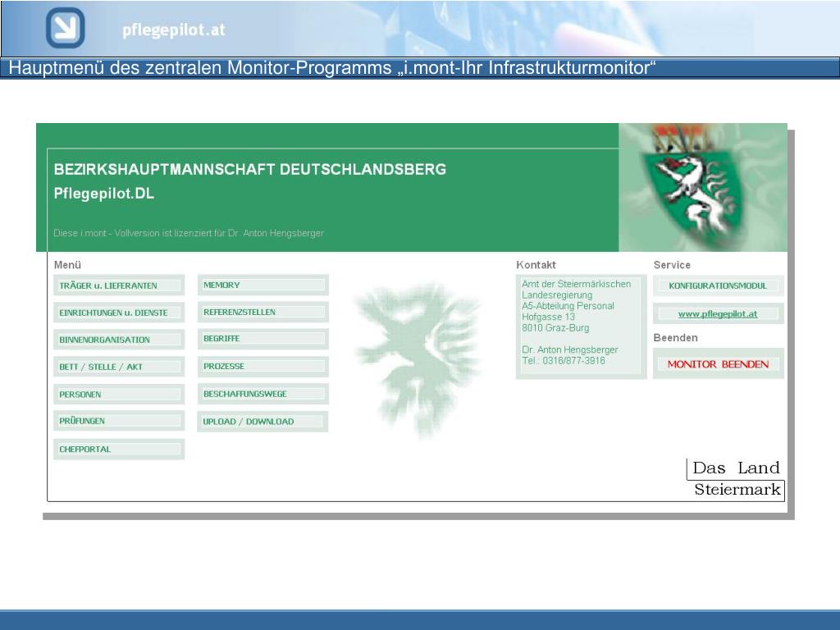Launch the CHEFPORTAL button
This screenshot has width=840, height=630.
[x=119, y=449]
